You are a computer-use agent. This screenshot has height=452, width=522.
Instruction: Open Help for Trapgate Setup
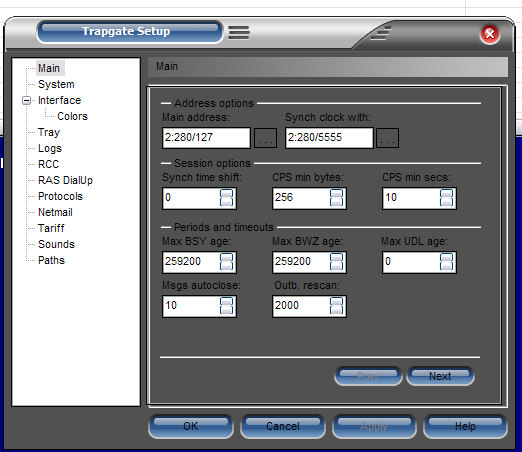point(465,426)
